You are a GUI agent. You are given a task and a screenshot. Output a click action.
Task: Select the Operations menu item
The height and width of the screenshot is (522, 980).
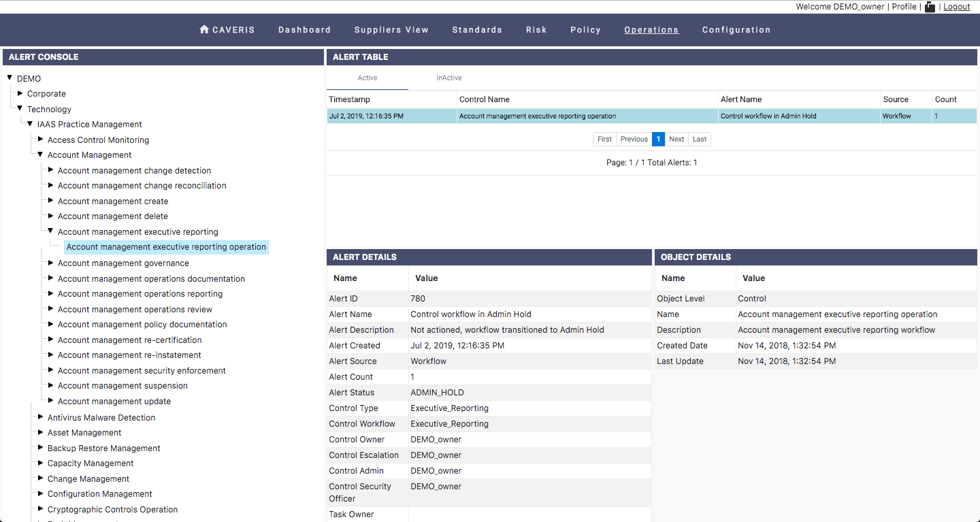(x=651, y=30)
